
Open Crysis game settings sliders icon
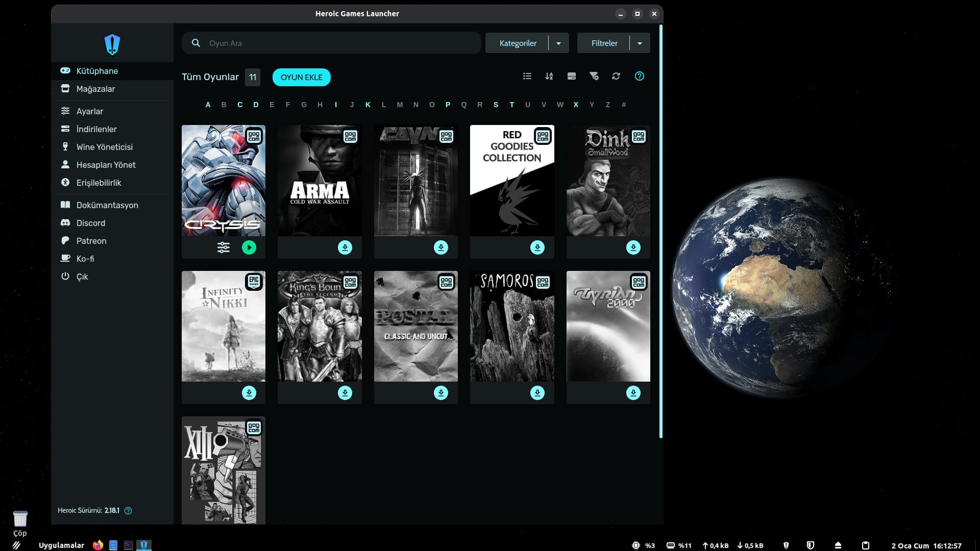(224, 247)
